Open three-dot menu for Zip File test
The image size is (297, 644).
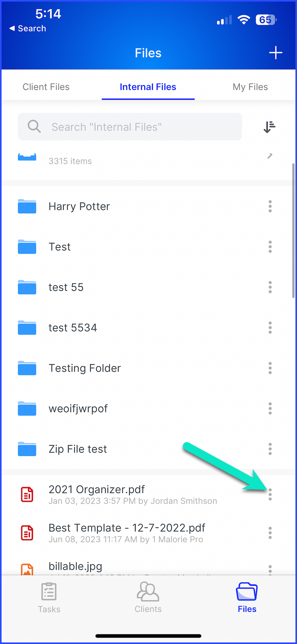270,449
